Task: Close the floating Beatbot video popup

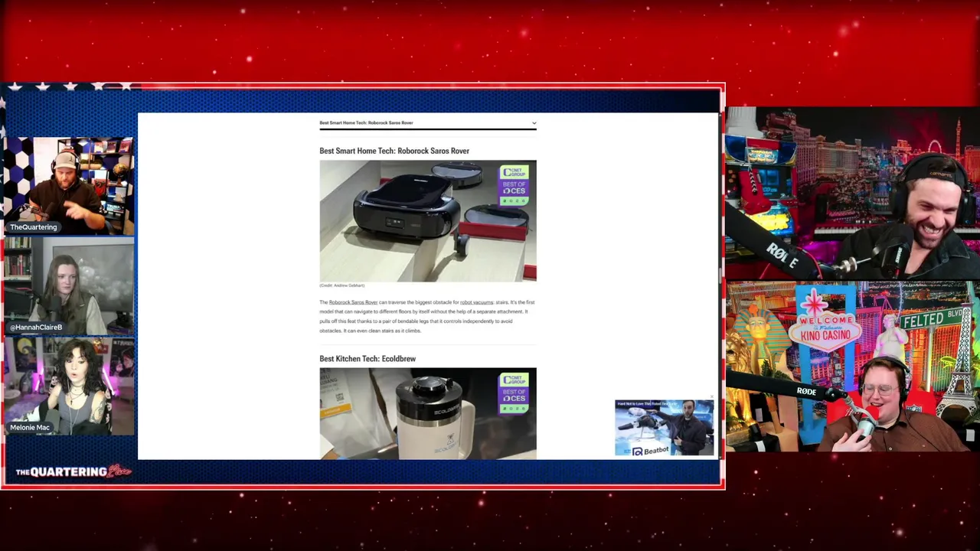Action: tap(711, 397)
